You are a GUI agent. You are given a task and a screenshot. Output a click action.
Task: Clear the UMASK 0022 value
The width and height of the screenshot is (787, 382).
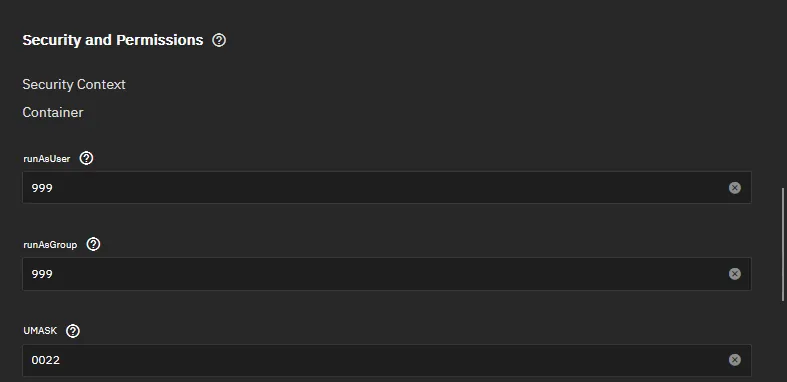pos(734,360)
